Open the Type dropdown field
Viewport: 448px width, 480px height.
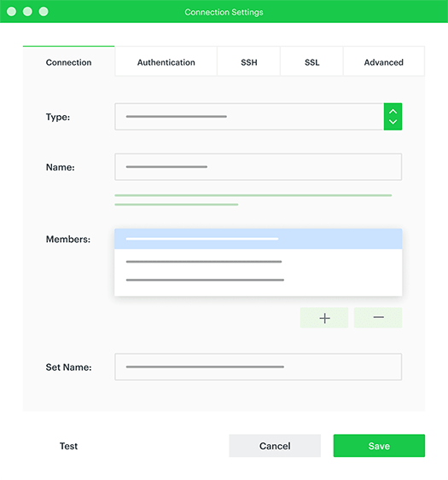click(259, 117)
